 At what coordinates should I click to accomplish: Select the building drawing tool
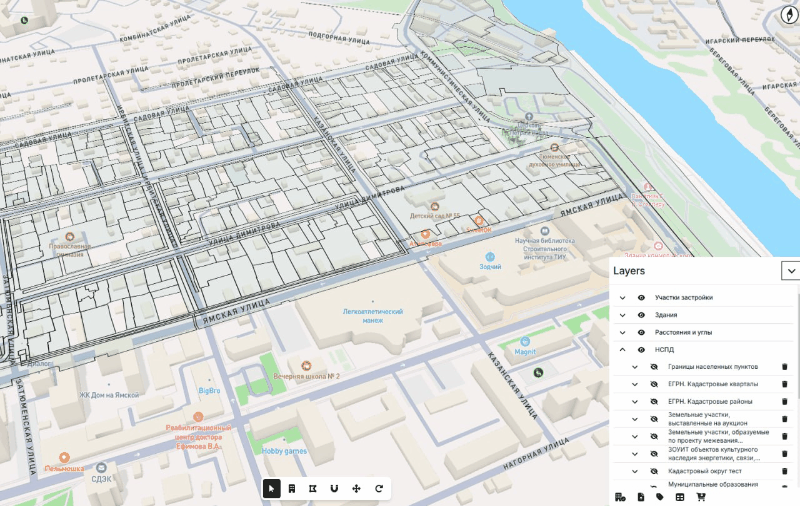[x=291, y=488]
